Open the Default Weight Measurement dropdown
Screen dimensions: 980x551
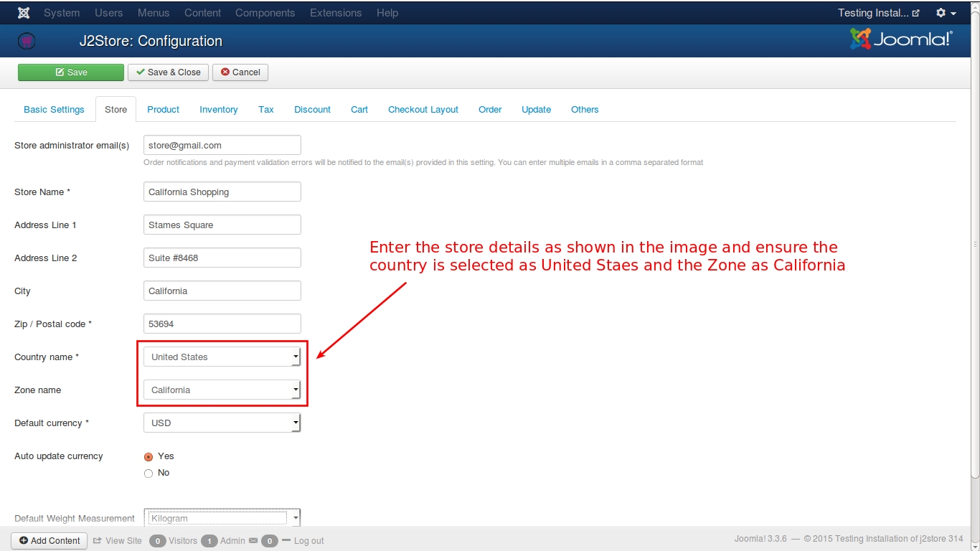(222, 518)
